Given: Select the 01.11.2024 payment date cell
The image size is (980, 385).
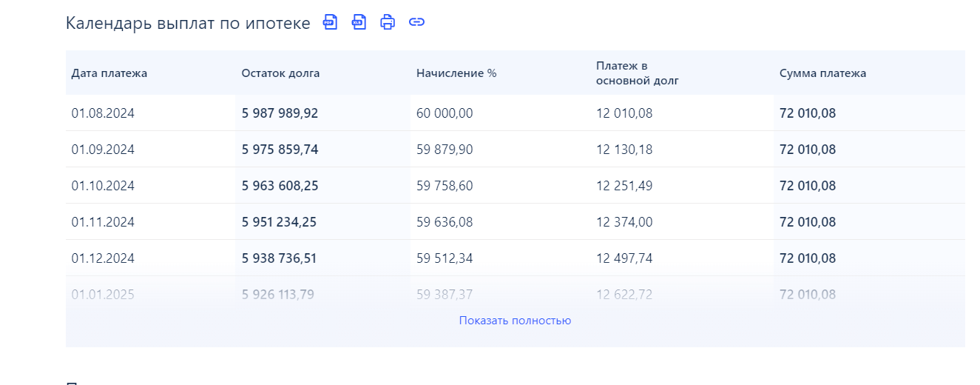Looking at the screenshot, I should point(103,222).
